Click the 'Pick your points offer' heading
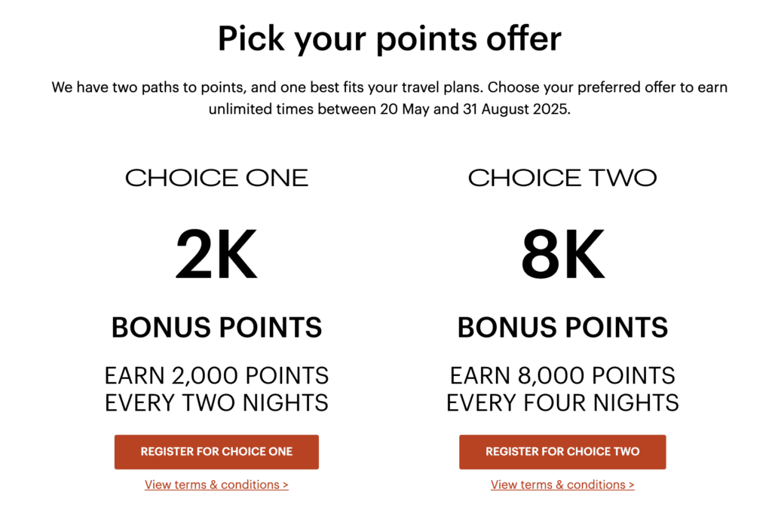Viewport: 772px width, 532px height. [390, 39]
